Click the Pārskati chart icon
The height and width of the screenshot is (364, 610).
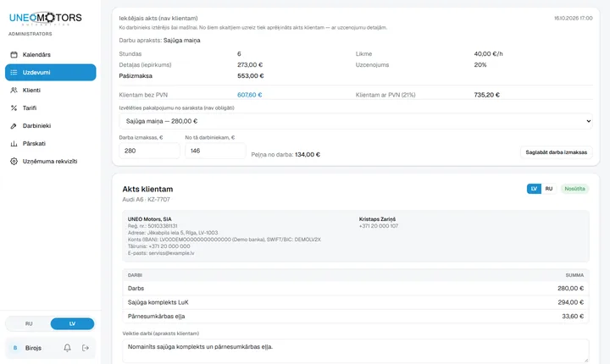(x=14, y=144)
